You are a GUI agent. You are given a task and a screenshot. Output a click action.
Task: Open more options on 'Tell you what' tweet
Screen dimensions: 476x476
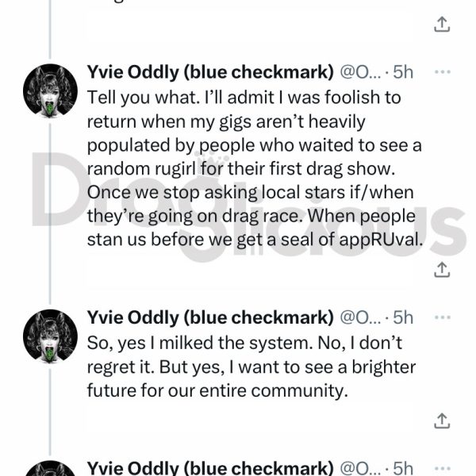pyautogui.click(x=443, y=72)
